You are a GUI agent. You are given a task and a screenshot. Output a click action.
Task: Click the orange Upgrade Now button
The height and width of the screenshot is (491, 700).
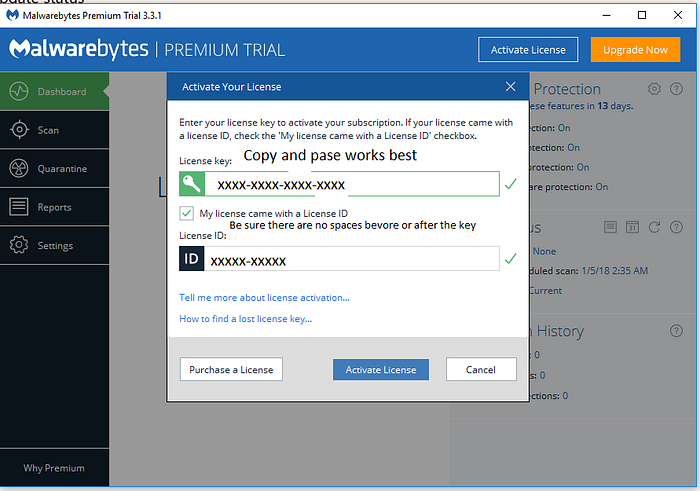pyautogui.click(x=635, y=50)
